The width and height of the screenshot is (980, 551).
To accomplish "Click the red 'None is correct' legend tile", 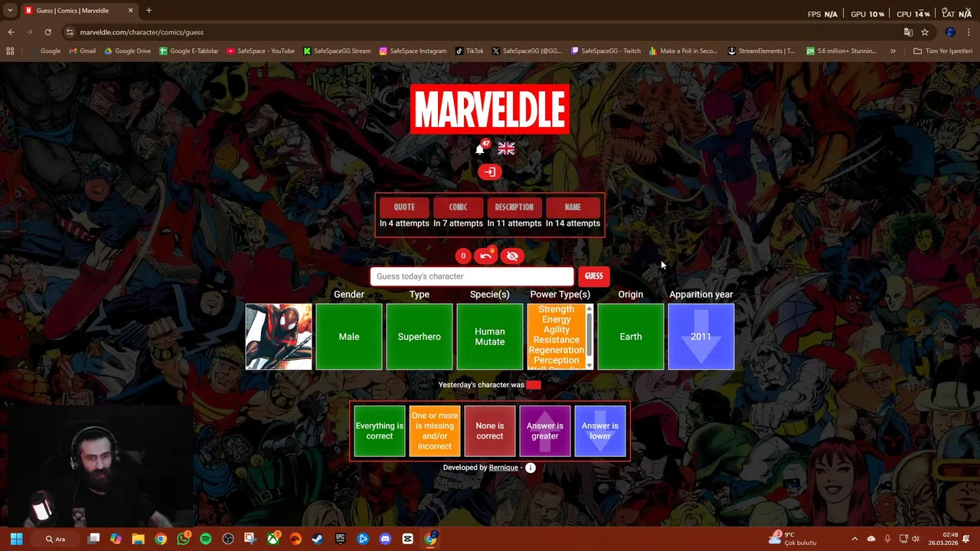I will (x=490, y=431).
